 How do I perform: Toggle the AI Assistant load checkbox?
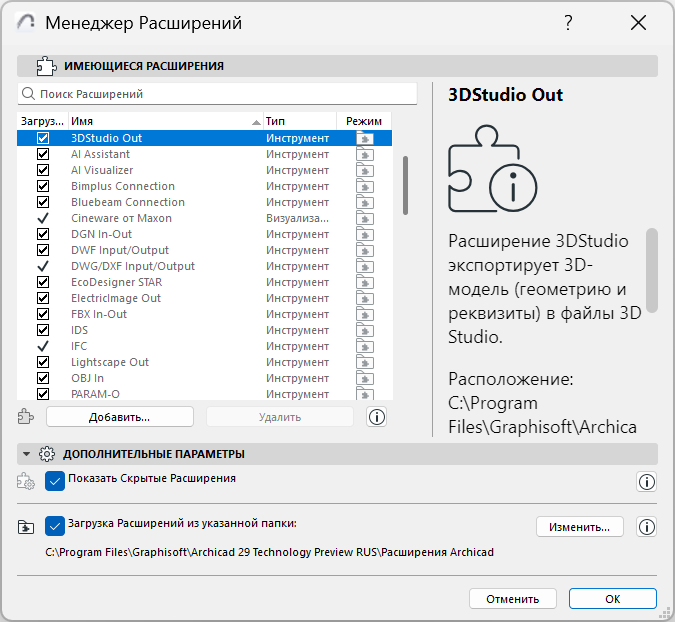(x=43, y=154)
